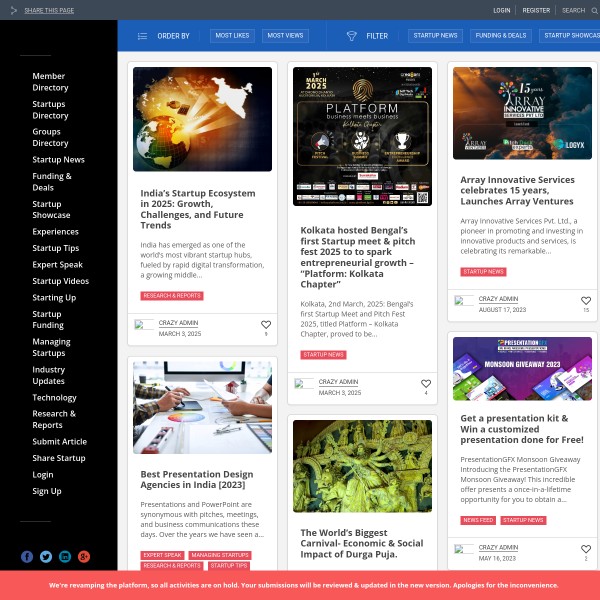Like the Kolkata Startup meet article
Image resolution: width=600 pixels, height=600 pixels.
point(426,383)
